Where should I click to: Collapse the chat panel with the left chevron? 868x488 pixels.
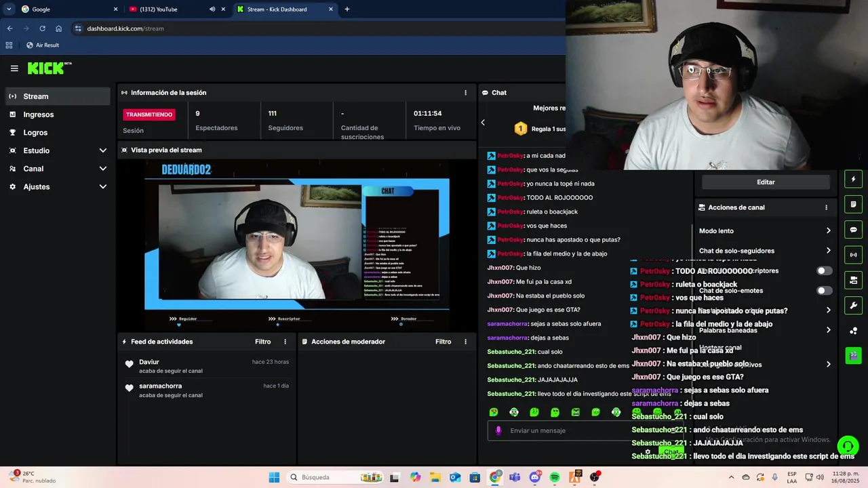pyautogui.click(x=483, y=123)
